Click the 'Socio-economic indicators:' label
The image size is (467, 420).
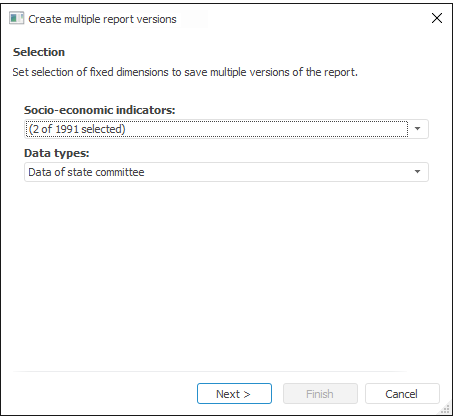click(100, 110)
